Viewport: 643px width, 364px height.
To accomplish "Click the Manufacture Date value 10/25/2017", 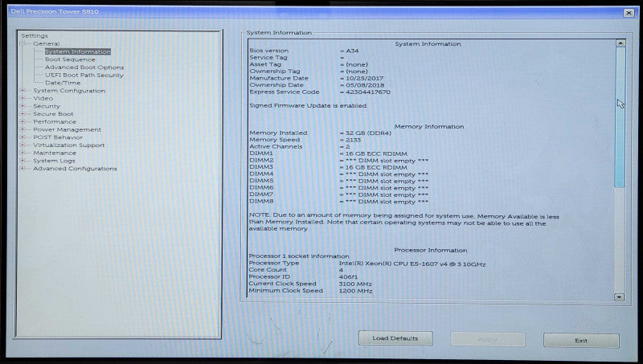I will click(x=365, y=78).
